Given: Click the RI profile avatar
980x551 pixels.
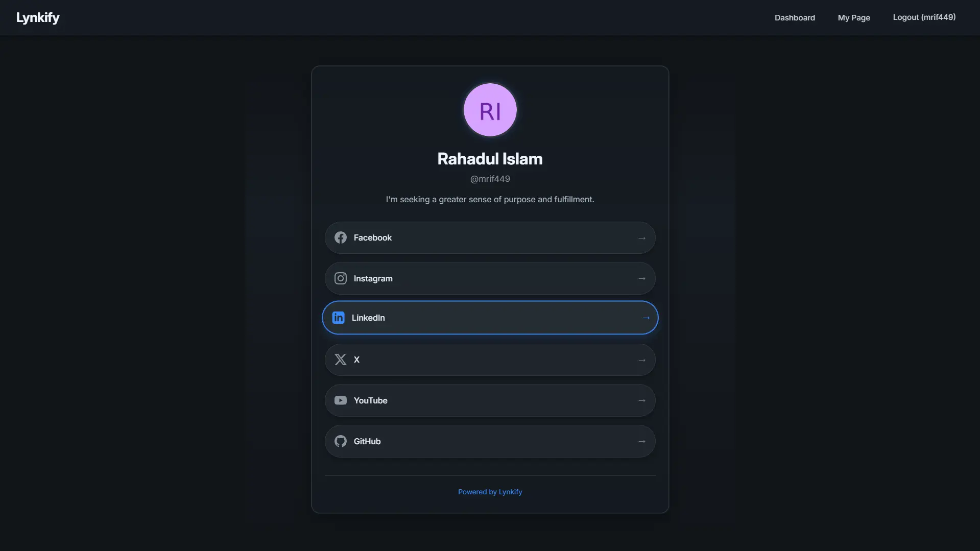Looking at the screenshot, I should click(490, 110).
